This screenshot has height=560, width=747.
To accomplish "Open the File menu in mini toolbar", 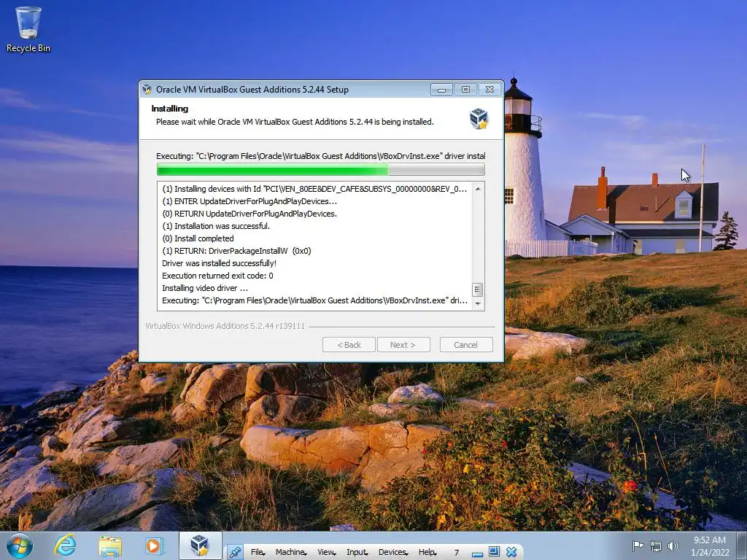I will (258, 552).
